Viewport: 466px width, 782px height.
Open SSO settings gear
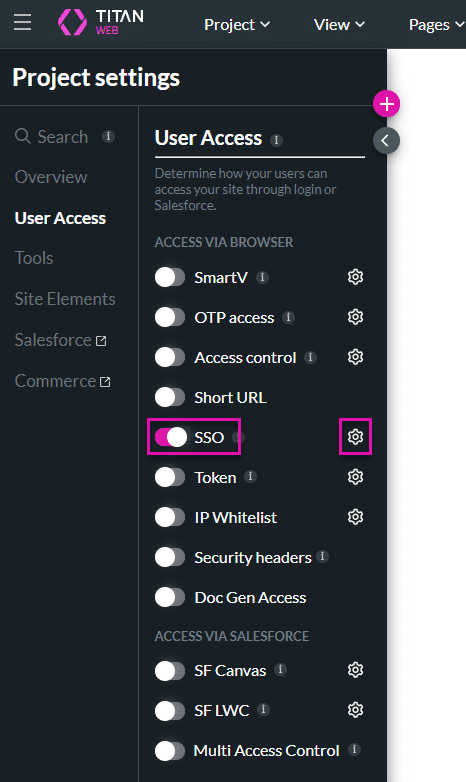[x=355, y=437]
